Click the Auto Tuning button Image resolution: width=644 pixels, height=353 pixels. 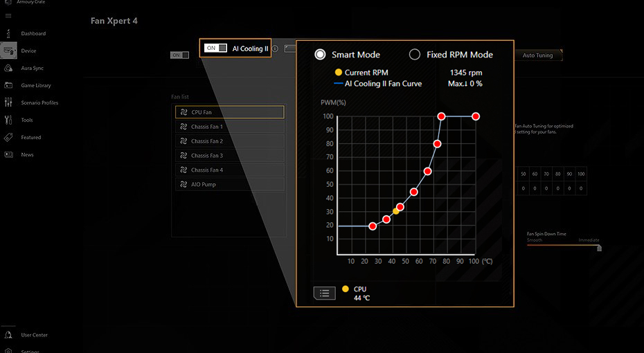[537, 55]
